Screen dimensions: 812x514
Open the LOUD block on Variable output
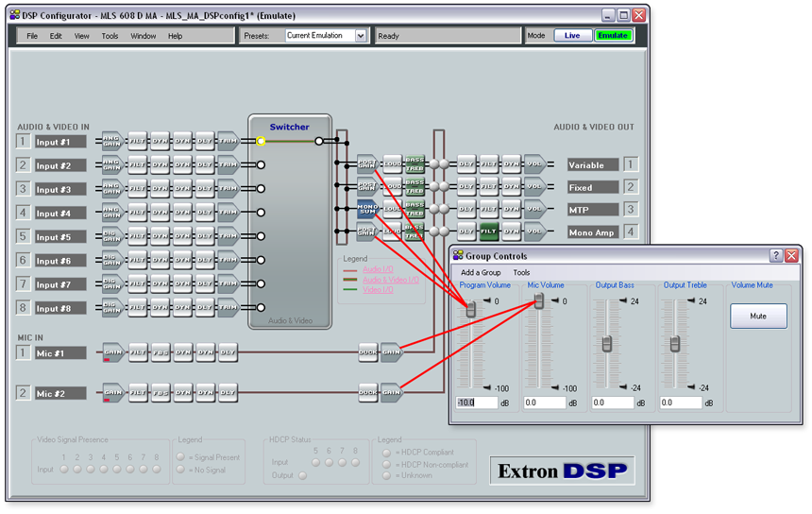pyautogui.click(x=391, y=163)
